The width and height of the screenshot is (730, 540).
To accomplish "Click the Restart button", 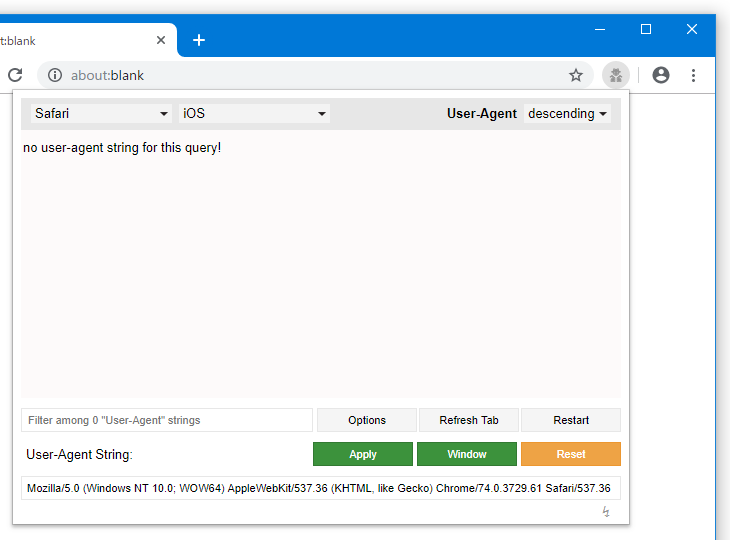I will [x=571, y=420].
